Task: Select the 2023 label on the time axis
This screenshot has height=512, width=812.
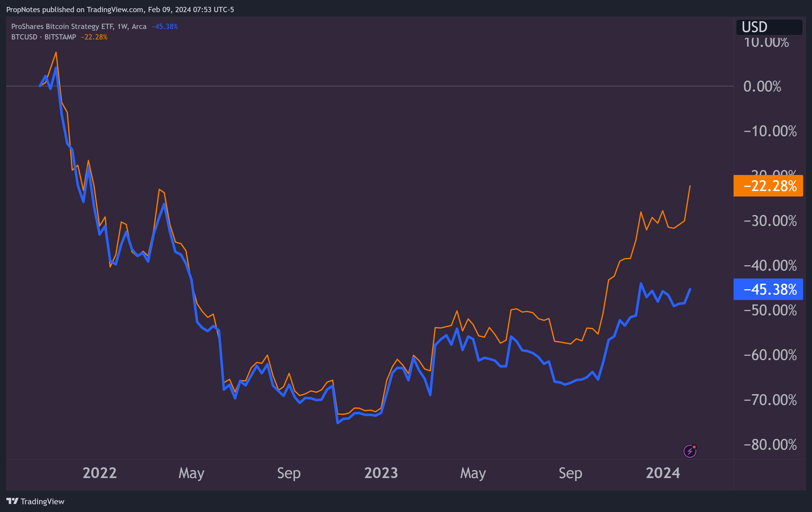Action: [x=381, y=473]
